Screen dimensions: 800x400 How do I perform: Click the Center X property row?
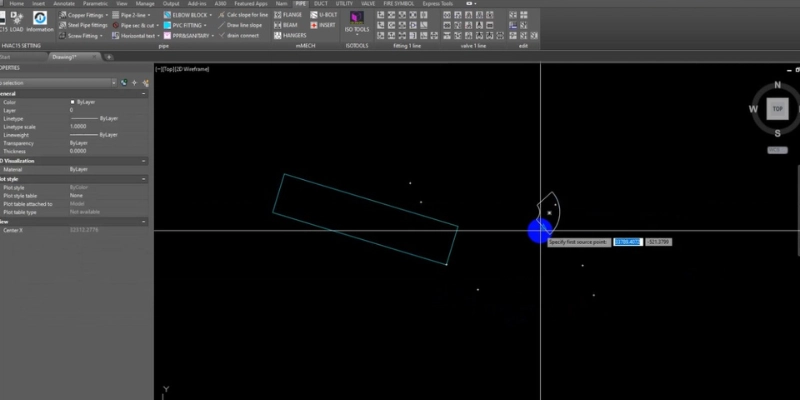[x=74, y=230]
